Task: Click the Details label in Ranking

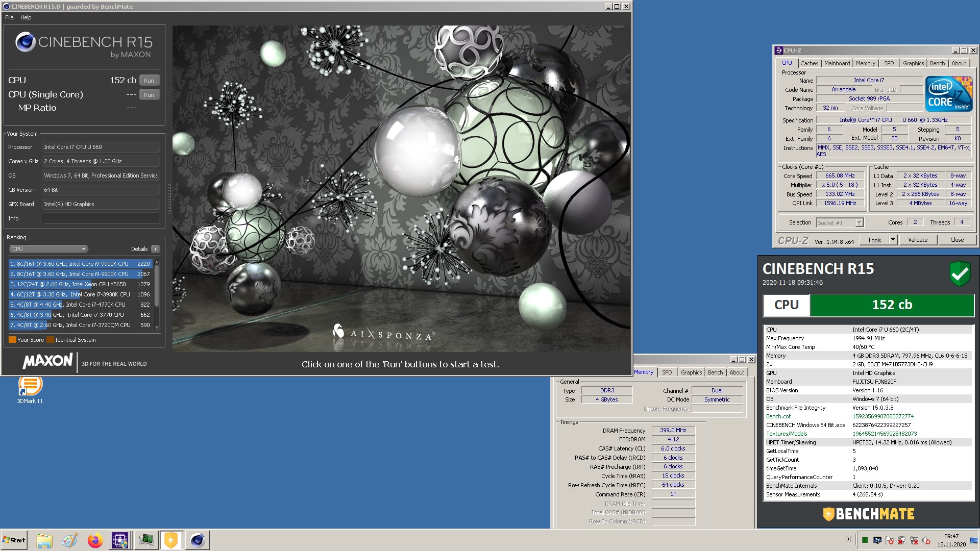Action: (139, 249)
